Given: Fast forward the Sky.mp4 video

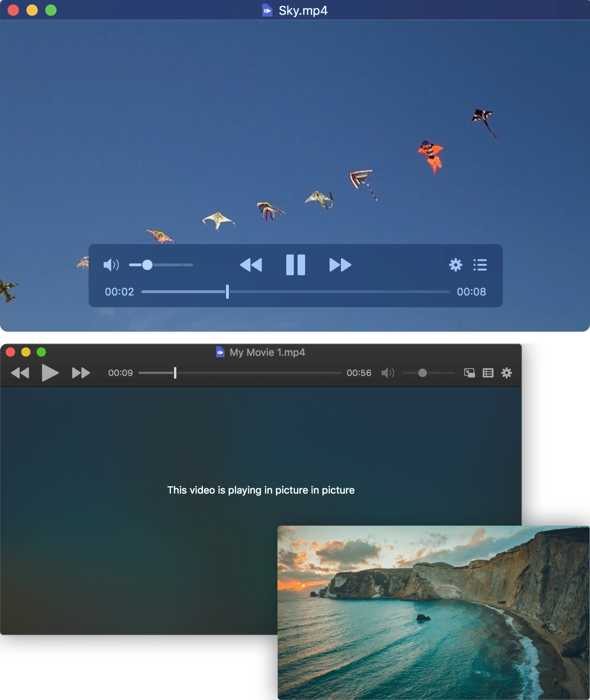Looking at the screenshot, I should [x=340, y=265].
